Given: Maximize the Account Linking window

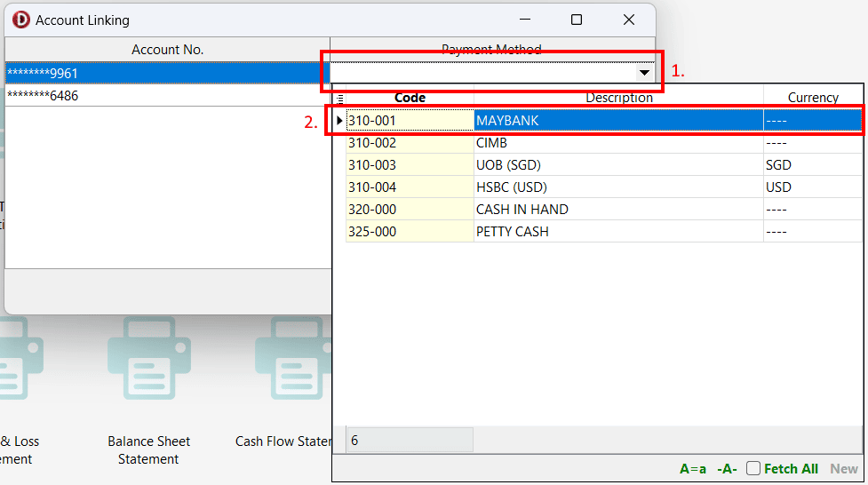Looking at the screenshot, I should point(576,20).
